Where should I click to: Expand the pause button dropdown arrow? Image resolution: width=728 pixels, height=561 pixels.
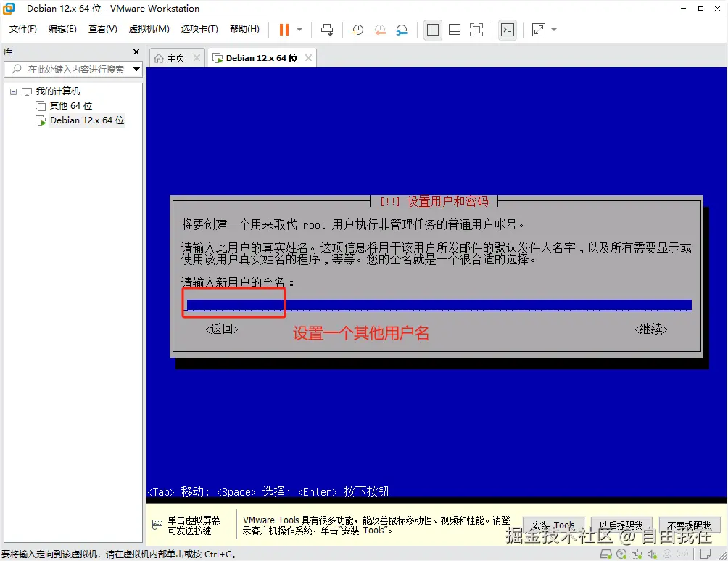pyautogui.click(x=299, y=30)
